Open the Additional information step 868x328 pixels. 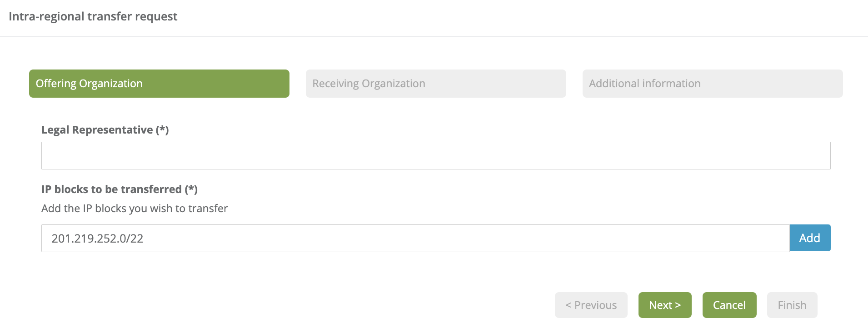[712, 84]
